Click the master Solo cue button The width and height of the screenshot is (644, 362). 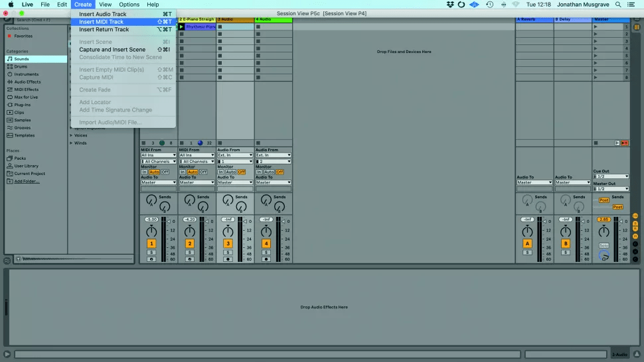(604, 245)
